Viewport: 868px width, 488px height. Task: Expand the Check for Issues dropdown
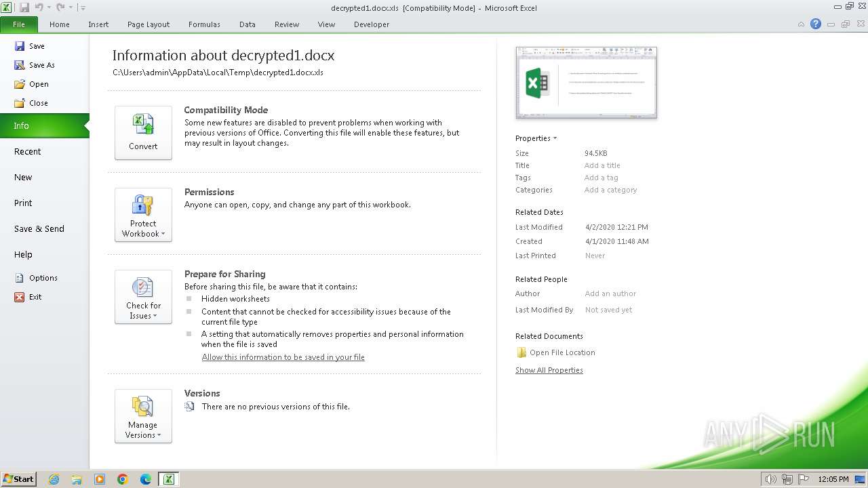click(x=143, y=297)
